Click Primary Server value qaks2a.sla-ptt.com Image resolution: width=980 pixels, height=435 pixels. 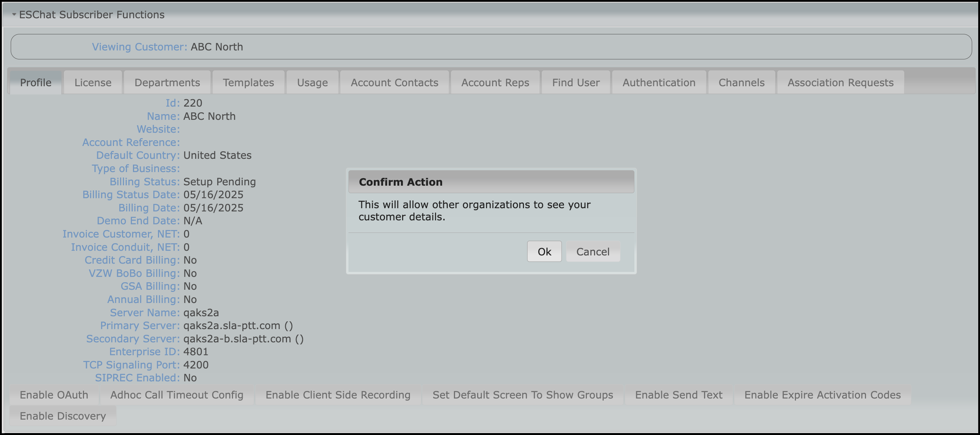[232, 326]
